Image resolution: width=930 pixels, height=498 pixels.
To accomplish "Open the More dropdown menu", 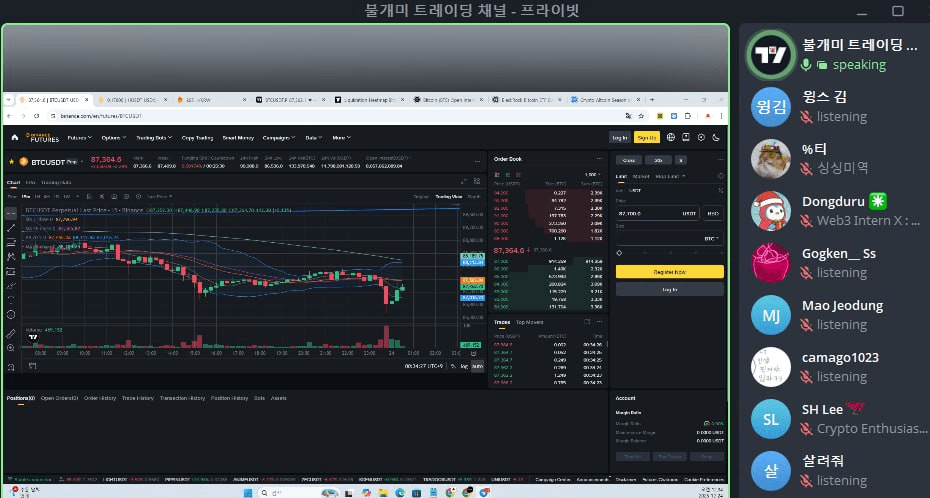I will pyautogui.click(x=341, y=138).
